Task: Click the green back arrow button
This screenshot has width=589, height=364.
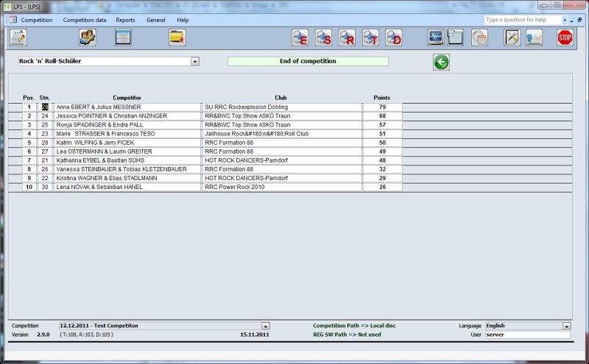Action: coord(441,63)
